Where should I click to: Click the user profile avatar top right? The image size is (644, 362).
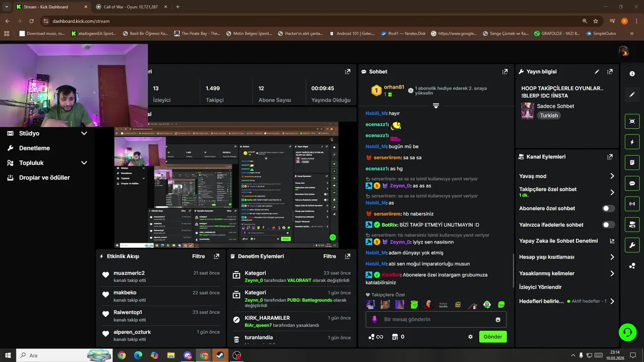pyautogui.click(x=624, y=51)
